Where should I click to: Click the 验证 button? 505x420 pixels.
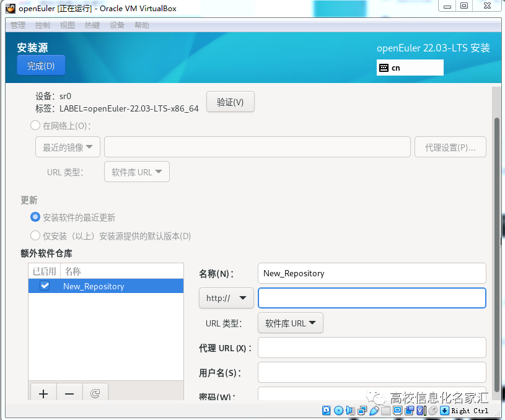point(231,102)
